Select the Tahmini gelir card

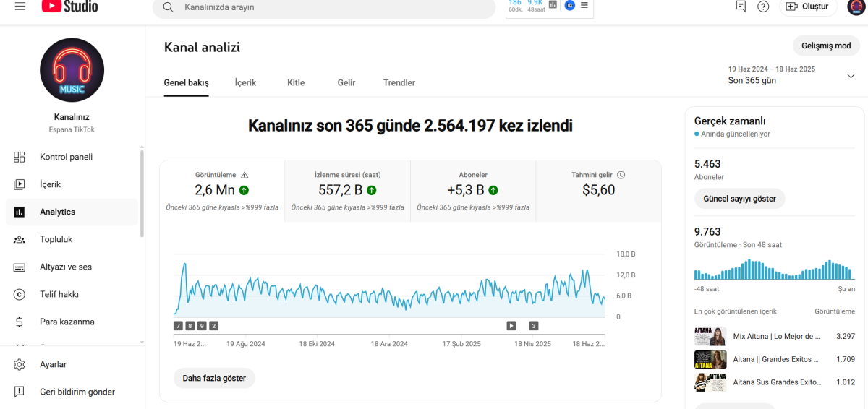point(598,191)
